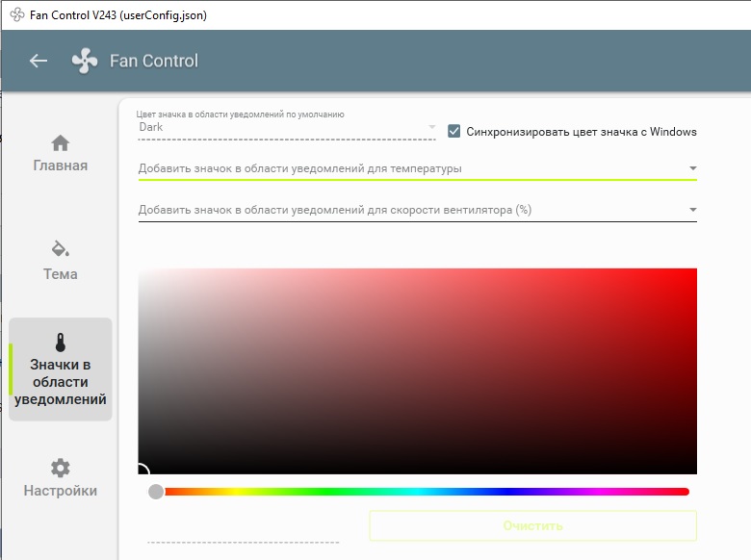Uncheck Синхронизировать цвет значка с Windows
The width and height of the screenshot is (751, 560).
pos(454,131)
